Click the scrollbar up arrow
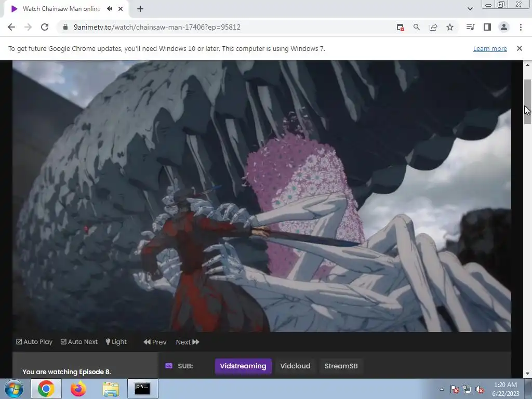 point(527,64)
